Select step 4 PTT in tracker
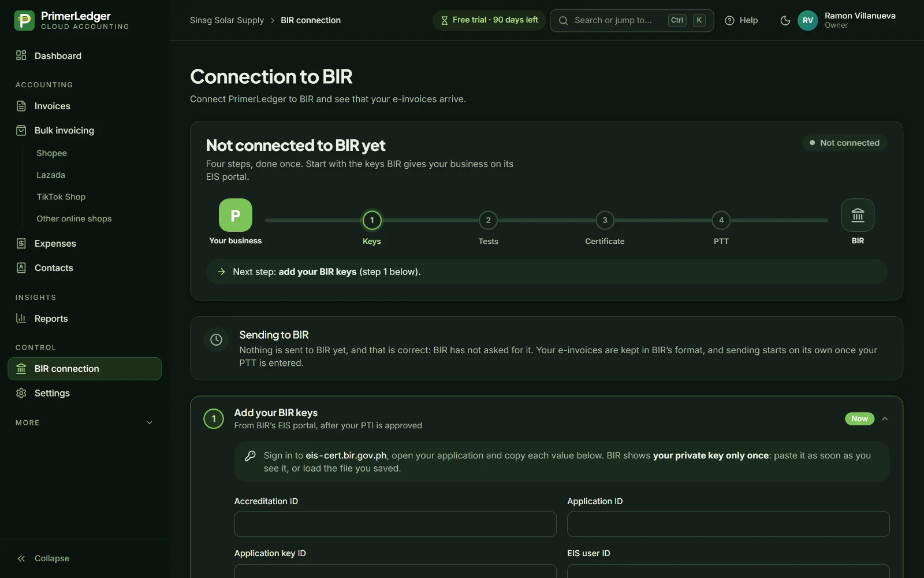924x578 pixels. pos(721,220)
